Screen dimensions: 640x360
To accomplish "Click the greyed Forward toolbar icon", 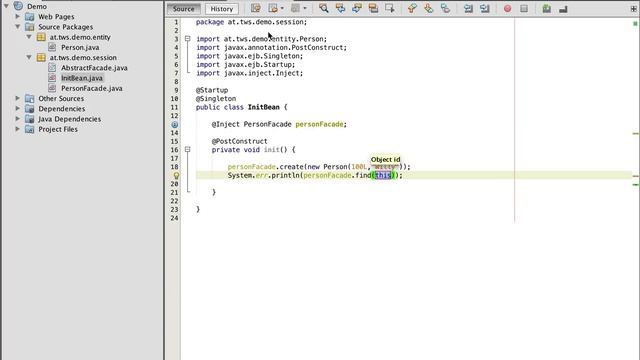I will click(x=296, y=8).
